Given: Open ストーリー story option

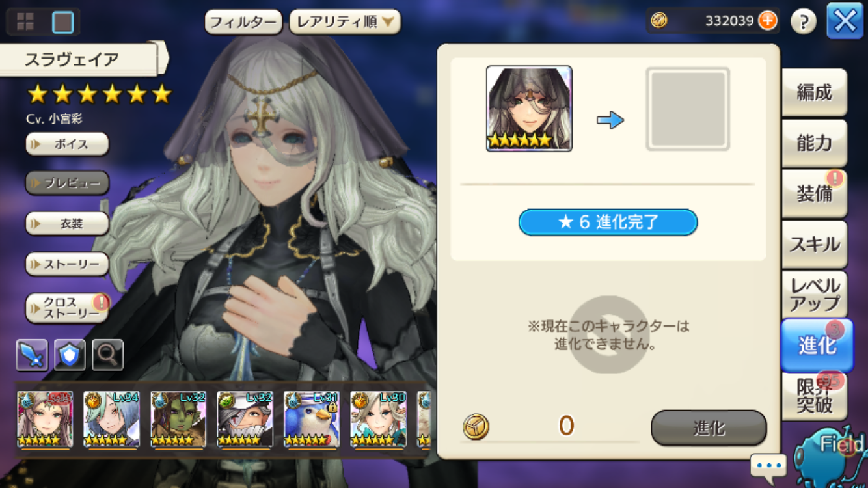Looking at the screenshot, I should click(x=67, y=264).
